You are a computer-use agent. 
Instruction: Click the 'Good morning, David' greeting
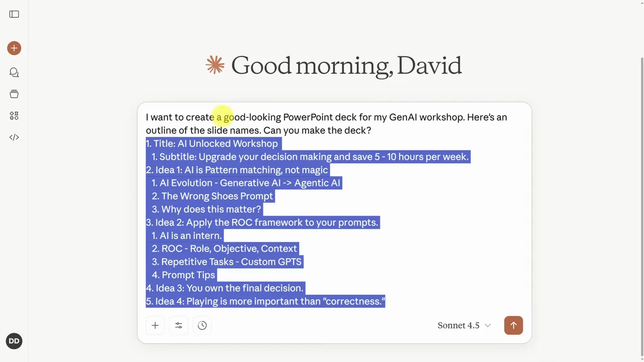point(346,66)
